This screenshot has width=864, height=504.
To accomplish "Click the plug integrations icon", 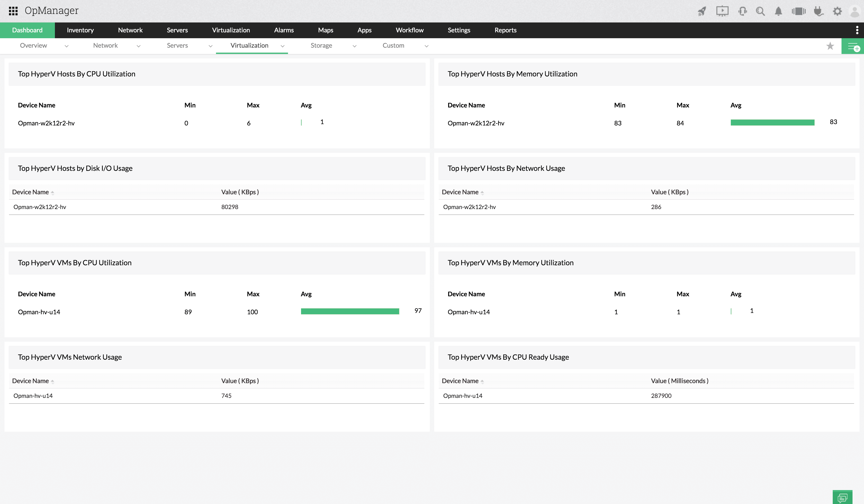I will coord(818,11).
